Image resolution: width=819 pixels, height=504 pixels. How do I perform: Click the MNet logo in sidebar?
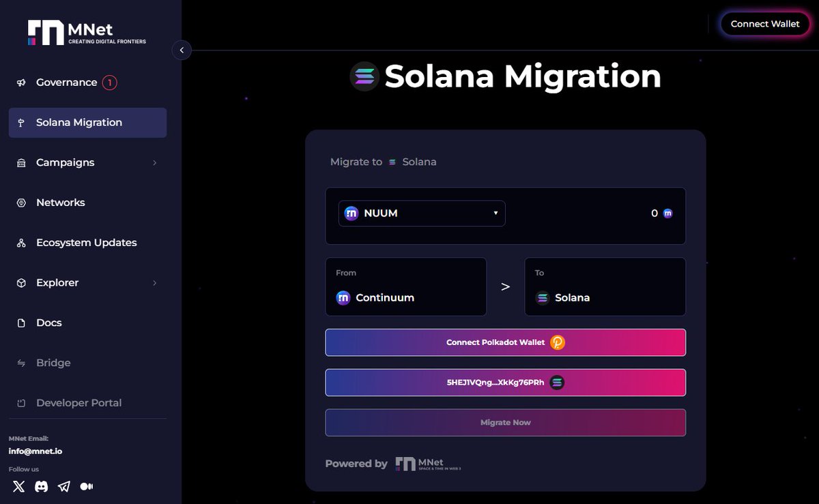coord(87,32)
